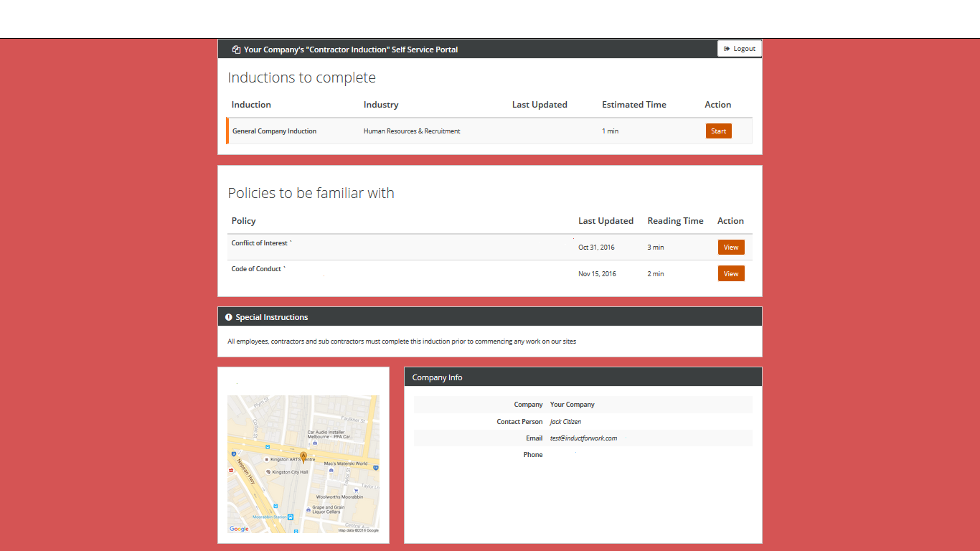Click the Policy column header
Viewport: 980px width, 551px height.
(x=244, y=221)
